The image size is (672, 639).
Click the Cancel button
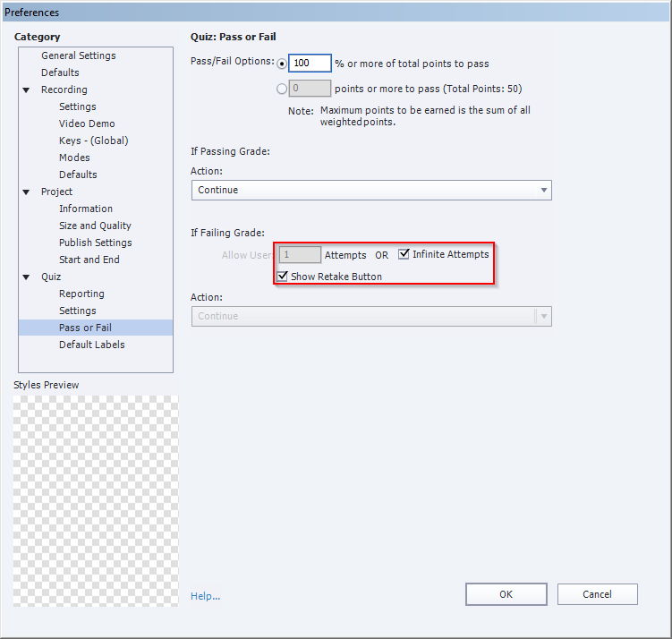[x=597, y=594]
